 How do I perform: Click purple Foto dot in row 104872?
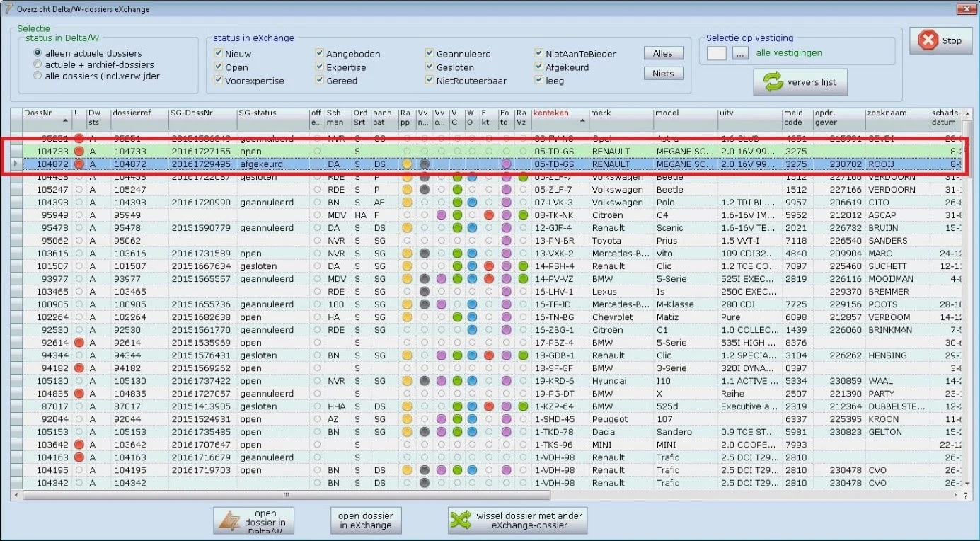[506, 164]
